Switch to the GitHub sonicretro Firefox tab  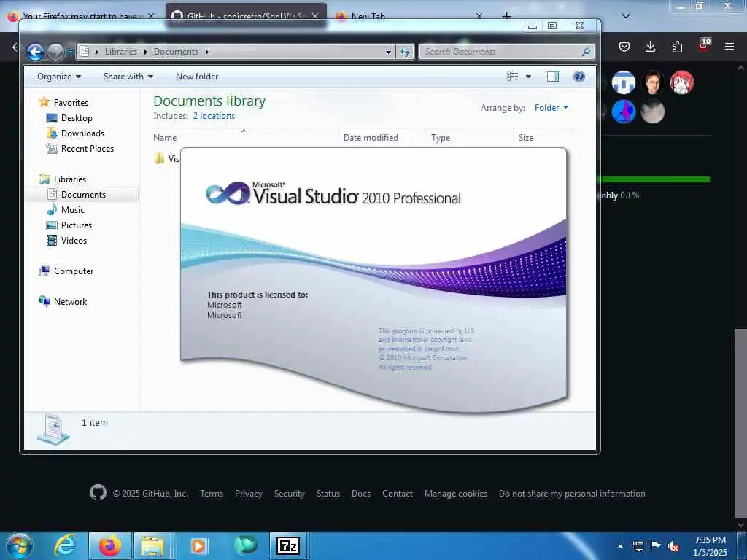click(x=246, y=16)
